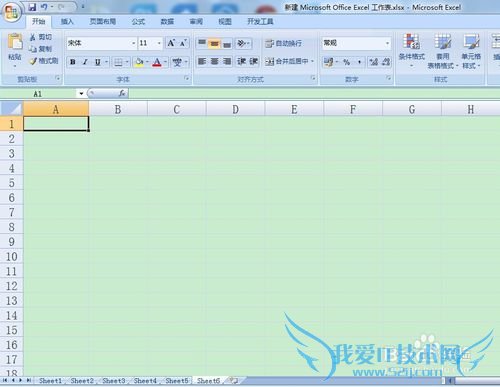Toggle Bold formatting

73,62
